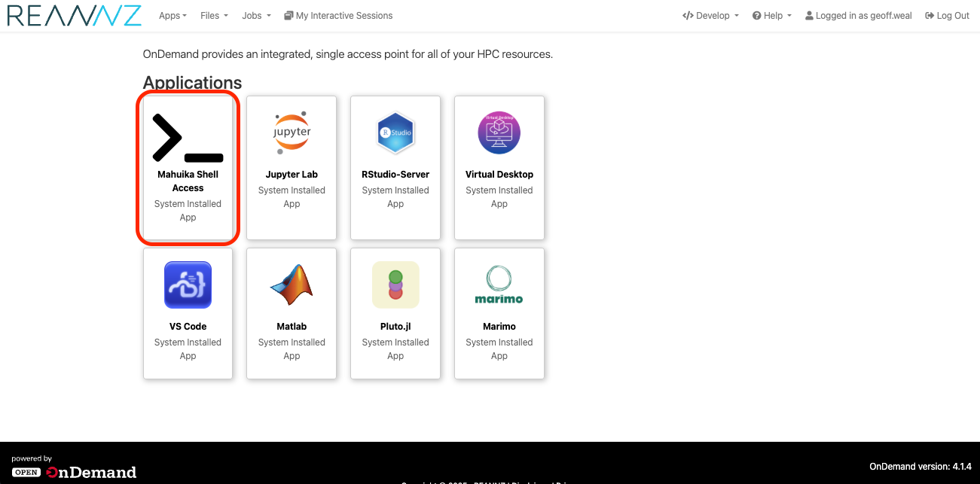Launch the VS Code app icon
This screenshot has width=980, height=484.
pos(188,285)
